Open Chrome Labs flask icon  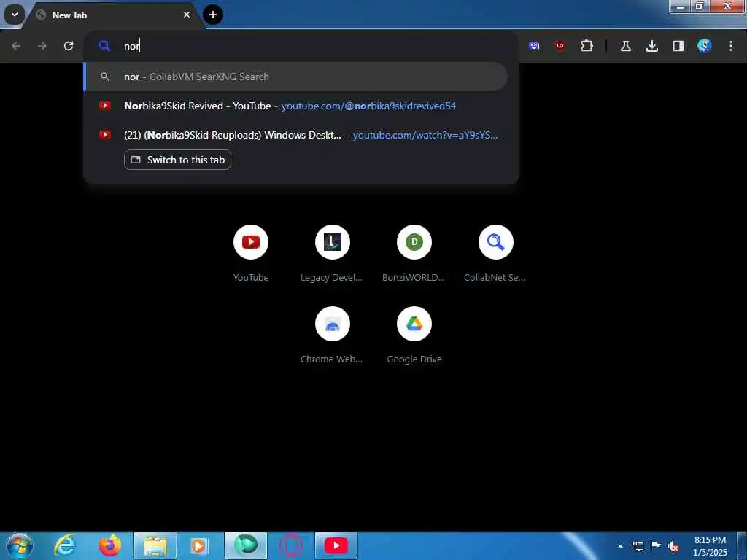click(626, 46)
